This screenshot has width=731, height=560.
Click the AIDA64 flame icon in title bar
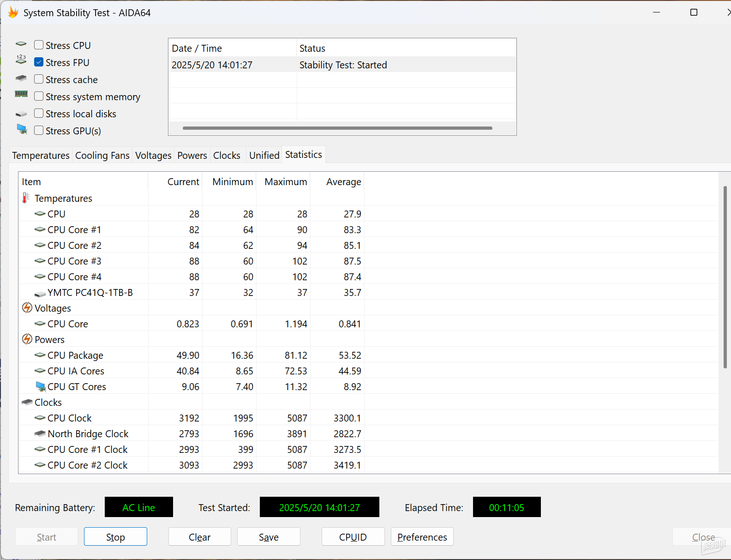point(13,12)
